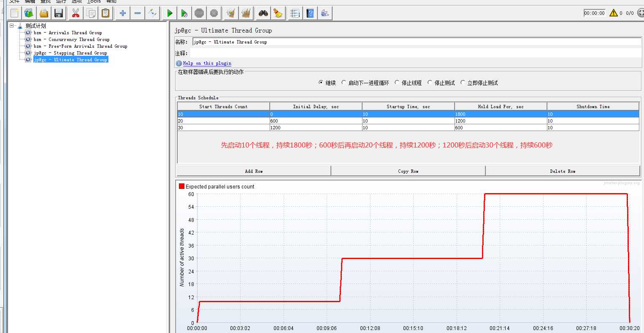This screenshot has width=644, height=333.
Task: Click Startup Time, sec column header
Action: pyautogui.click(x=408, y=106)
